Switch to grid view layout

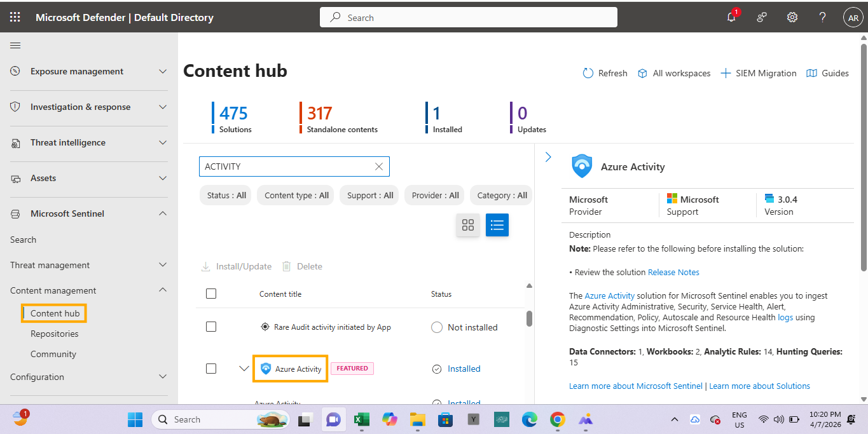click(x=468, y=225)
